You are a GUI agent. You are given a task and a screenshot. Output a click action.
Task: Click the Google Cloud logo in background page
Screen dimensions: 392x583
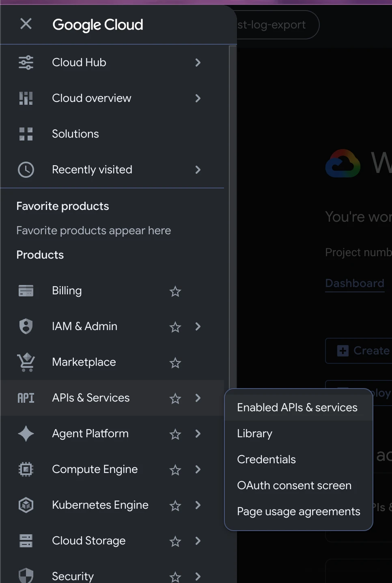tap(343, 163)
